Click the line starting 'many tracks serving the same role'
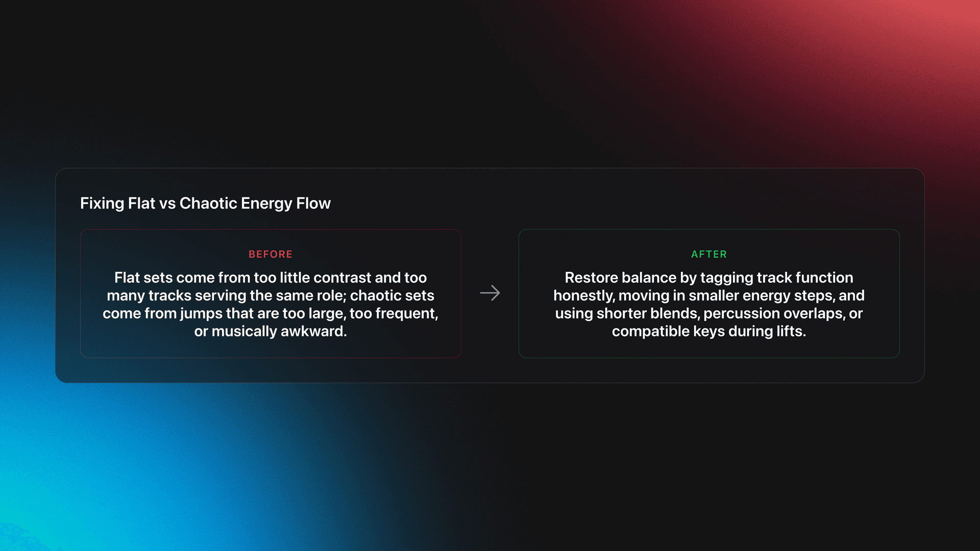The width and height of the screenshot is (980, 551). point(271,295)
